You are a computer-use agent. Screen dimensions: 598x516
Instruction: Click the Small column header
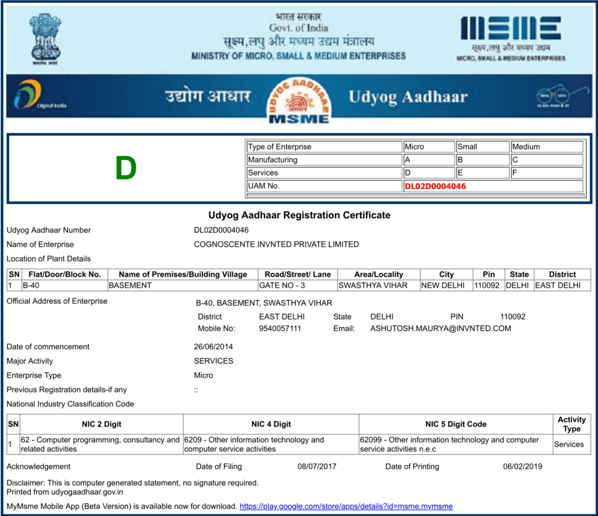[482, 147]
